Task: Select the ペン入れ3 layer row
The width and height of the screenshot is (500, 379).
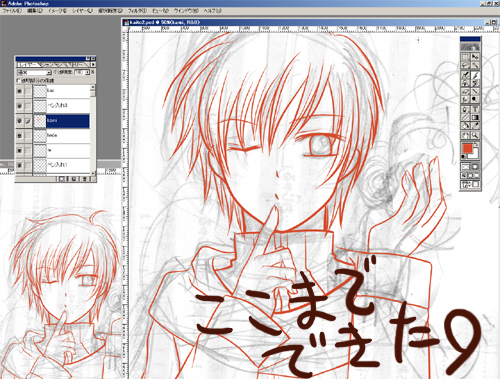Action: click(53, 106)
